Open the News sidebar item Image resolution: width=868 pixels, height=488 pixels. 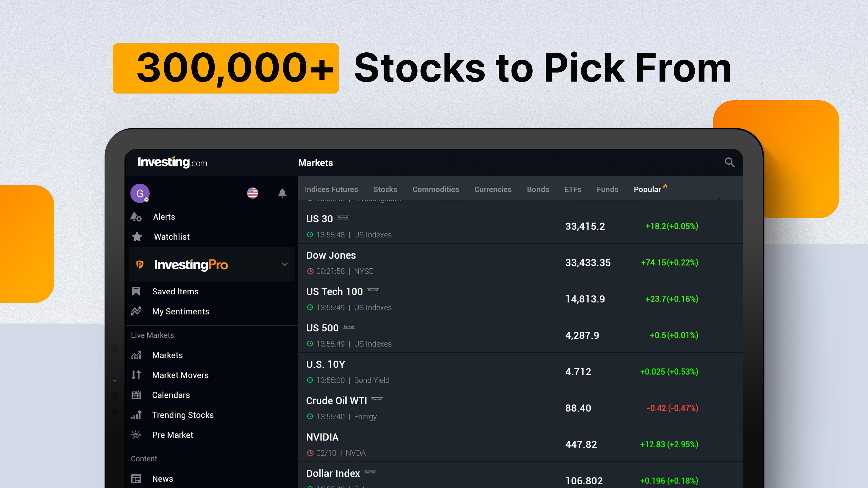point(163,479)
